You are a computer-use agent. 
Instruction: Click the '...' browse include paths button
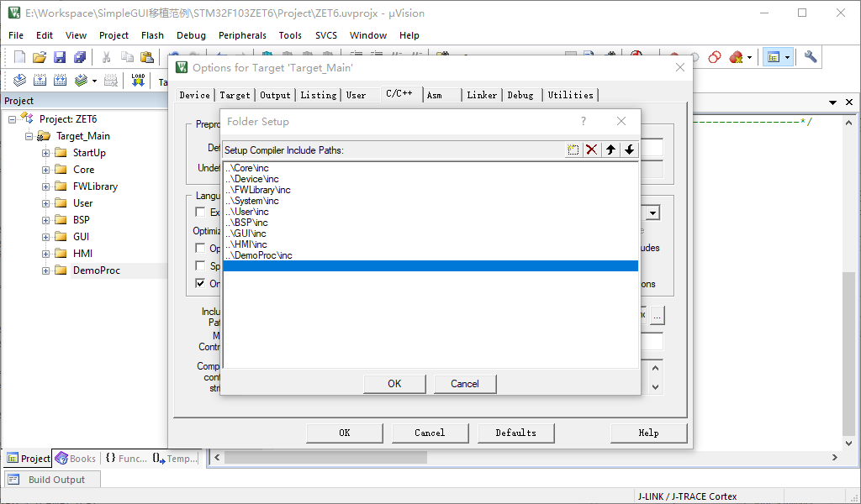point(658,315)
